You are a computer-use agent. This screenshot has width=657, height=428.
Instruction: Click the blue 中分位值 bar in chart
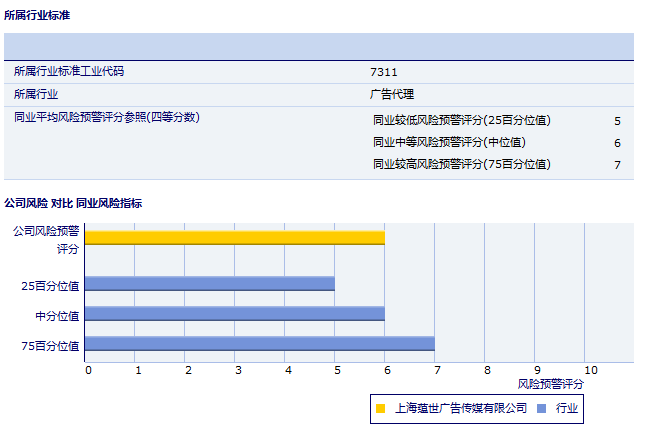[x=235, y=314]
